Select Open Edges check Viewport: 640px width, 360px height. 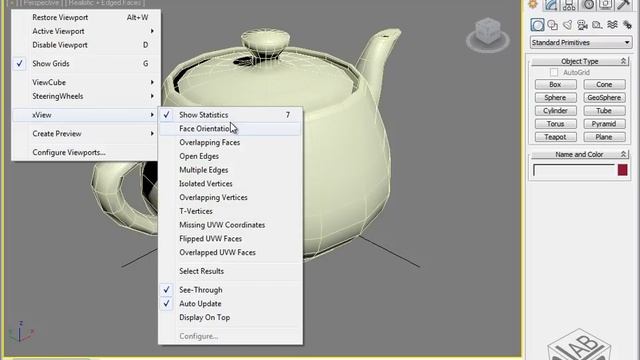(230, 156)
